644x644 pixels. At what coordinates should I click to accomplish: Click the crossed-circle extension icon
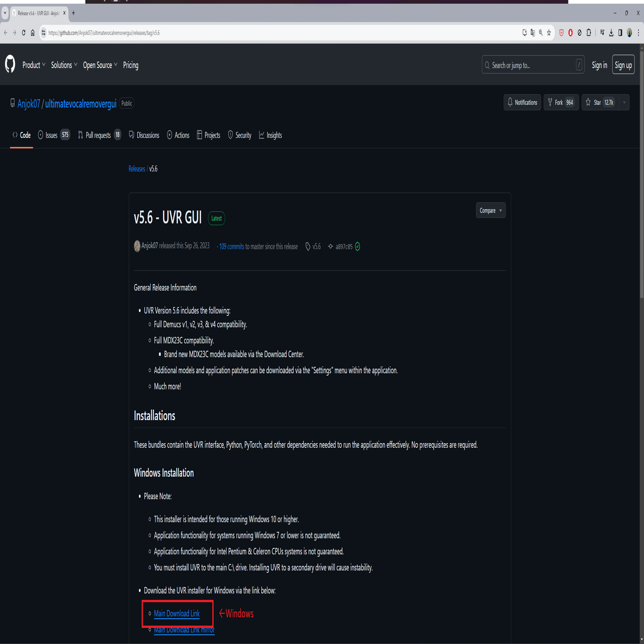click(580, 33)
